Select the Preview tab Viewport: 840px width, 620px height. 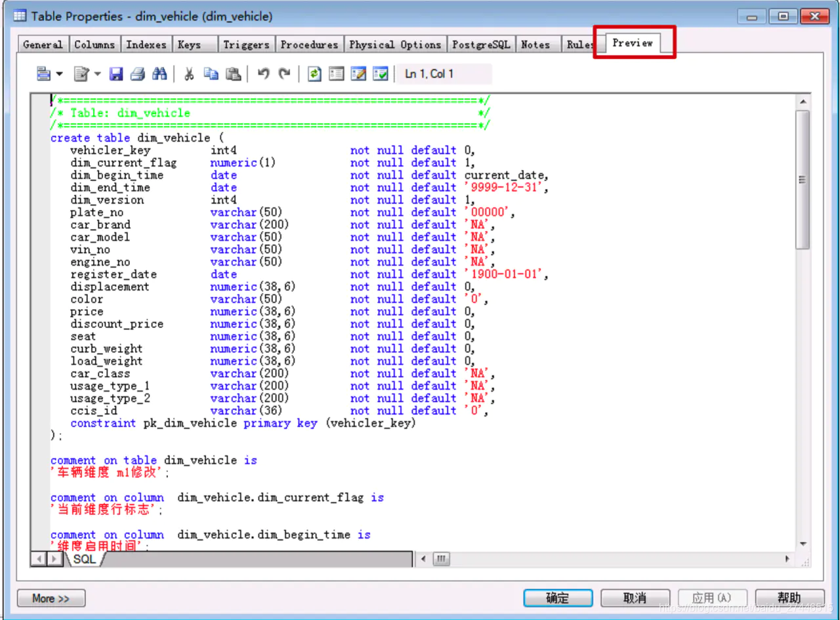tap(633, 43)
